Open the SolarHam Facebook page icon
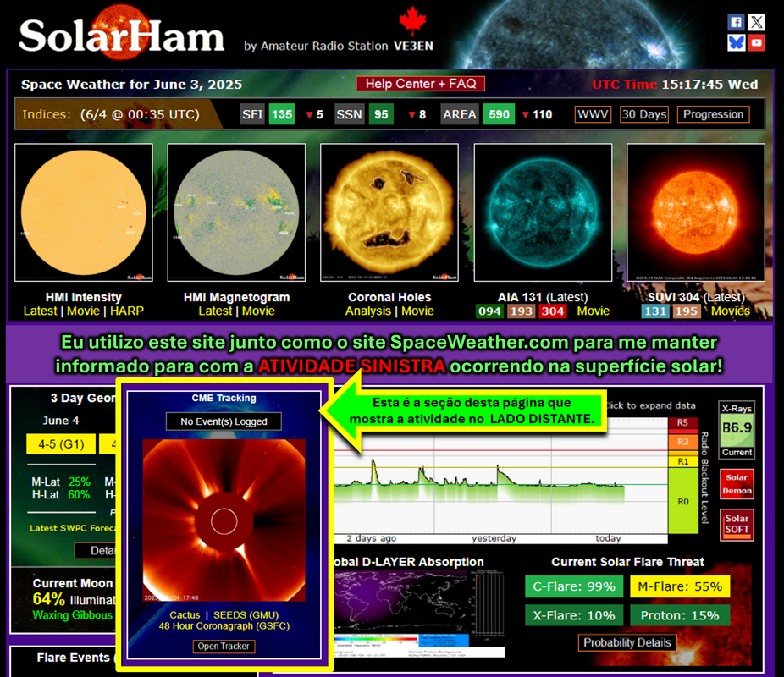 (x=736, y=22)
